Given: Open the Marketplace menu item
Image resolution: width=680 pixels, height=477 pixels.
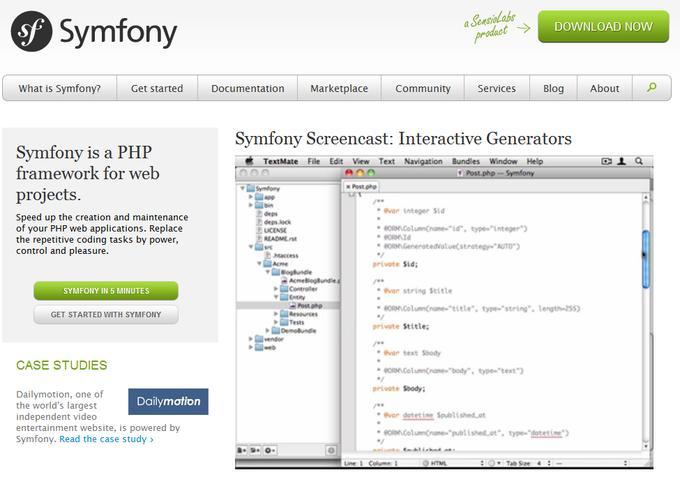Looking at the screenshot, I should click(339, 88).
